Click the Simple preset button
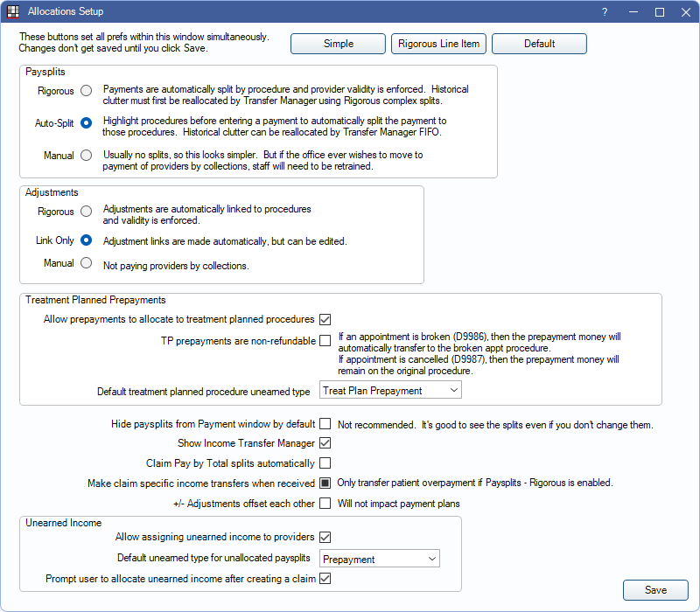The height and width of the screenshot is (612, 700). (338, 44)
